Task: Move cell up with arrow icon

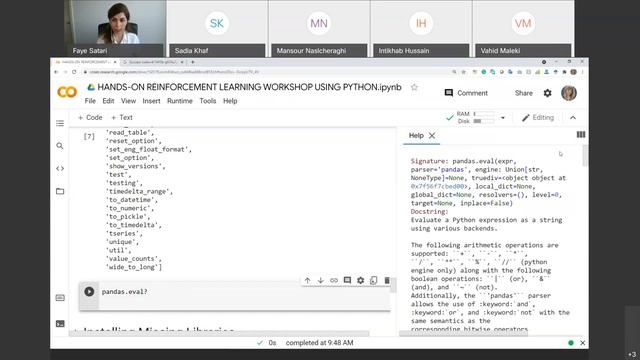Action: 307,280
